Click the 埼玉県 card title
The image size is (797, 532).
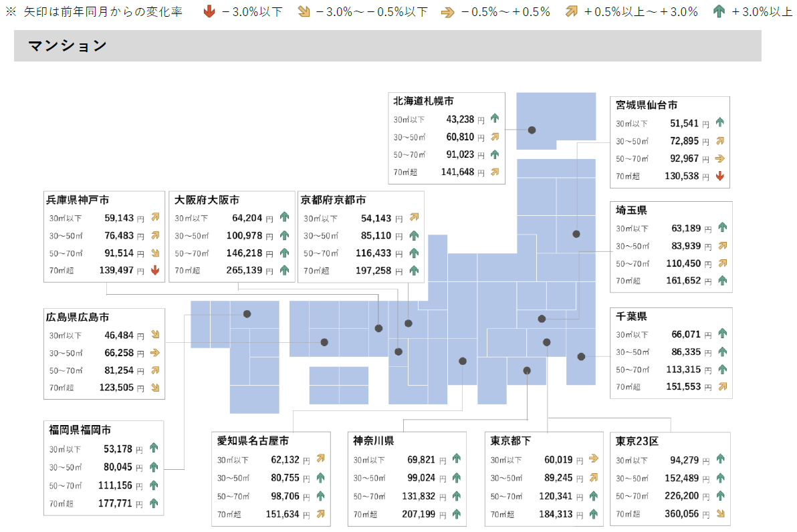(631, 211)
